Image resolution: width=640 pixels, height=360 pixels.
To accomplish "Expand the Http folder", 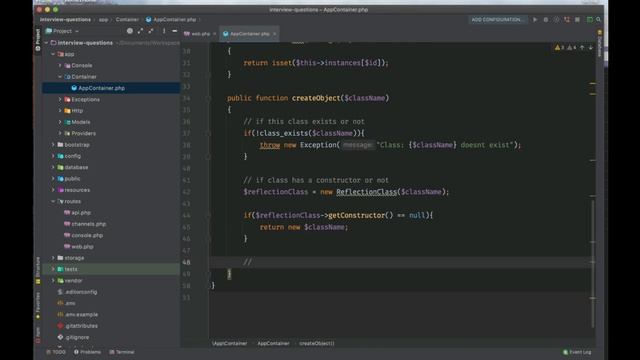I will [x=60, y=111].
